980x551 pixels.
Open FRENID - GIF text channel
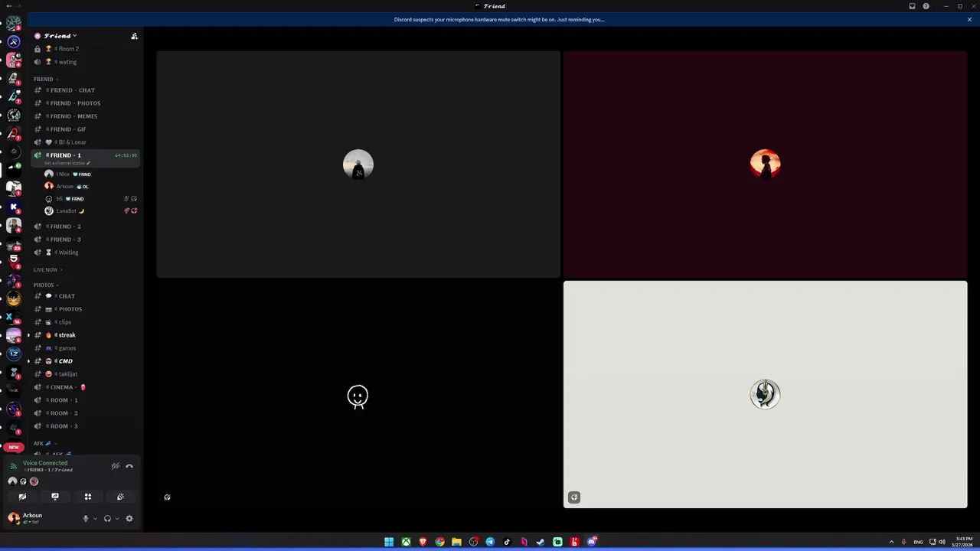[85, 129]
